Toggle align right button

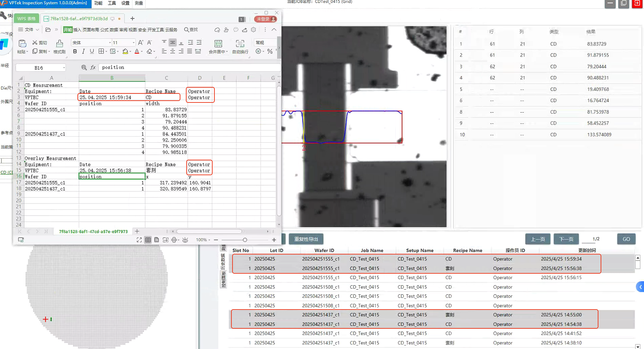[181, 51]
